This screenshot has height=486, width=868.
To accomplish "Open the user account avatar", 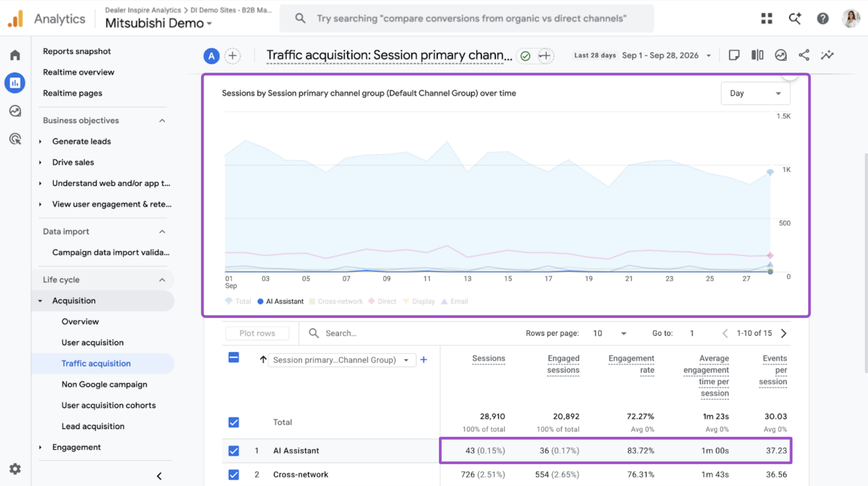I will [851, 18].
